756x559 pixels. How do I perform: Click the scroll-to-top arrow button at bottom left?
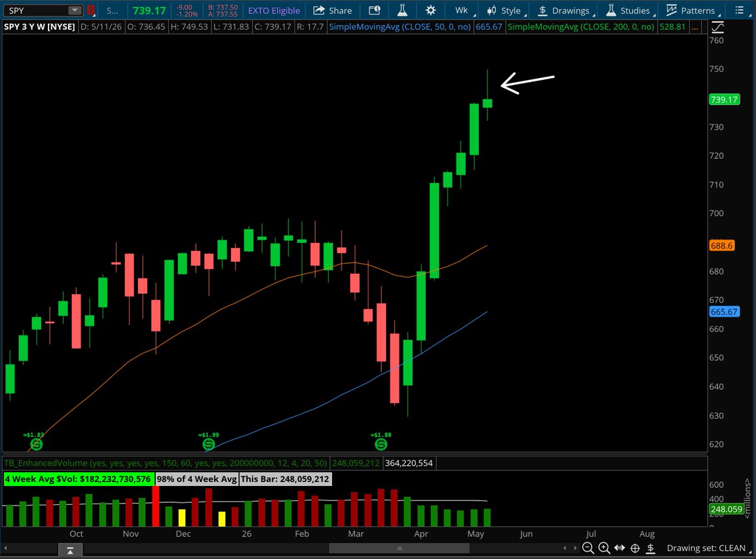71,551
